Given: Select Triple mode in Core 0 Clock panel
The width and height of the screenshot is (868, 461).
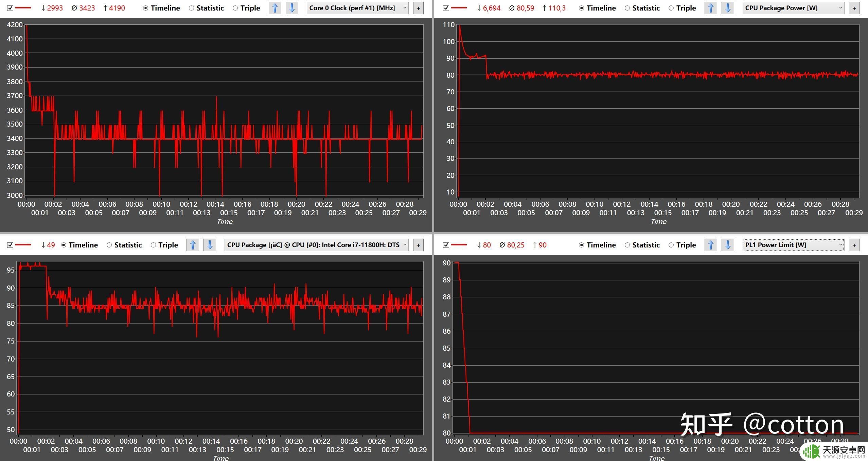Looking at the screenshot, I should (x=246, y=8).
